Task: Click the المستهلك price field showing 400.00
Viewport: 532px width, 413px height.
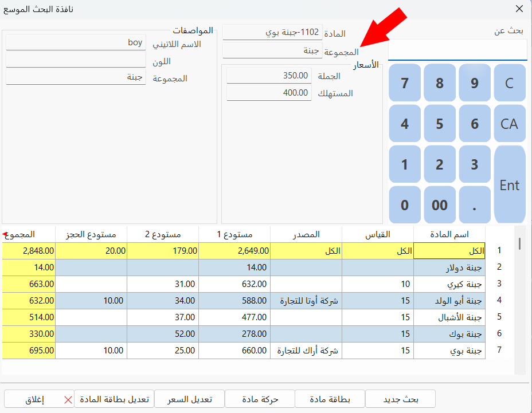Action: click(268, 93)
